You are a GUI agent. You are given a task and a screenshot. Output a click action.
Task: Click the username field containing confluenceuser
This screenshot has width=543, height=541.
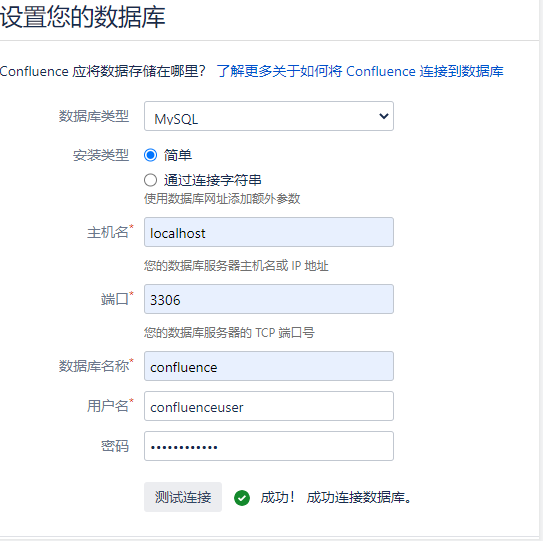[x=269, y=406]
